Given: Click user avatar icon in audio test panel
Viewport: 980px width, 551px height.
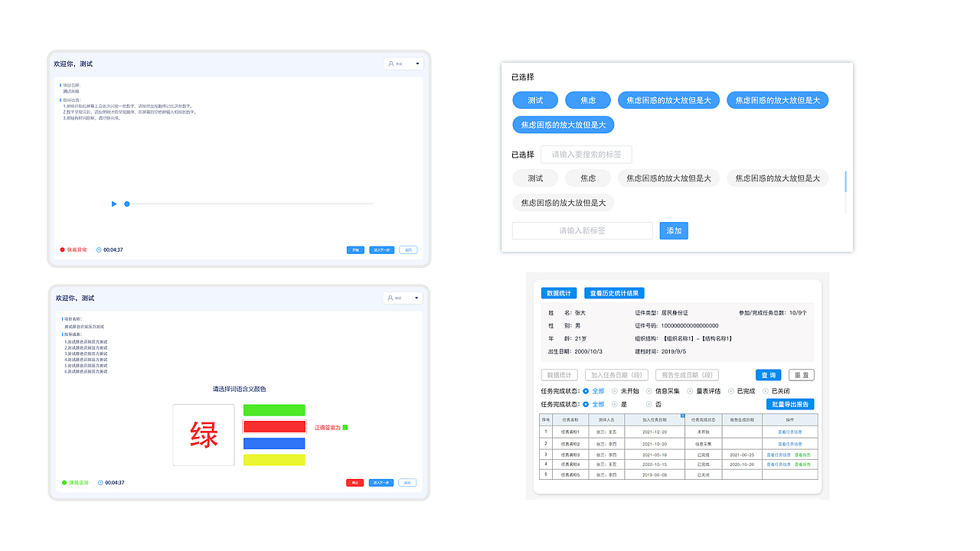Looking at the screenshot, I should click(391, 64).
